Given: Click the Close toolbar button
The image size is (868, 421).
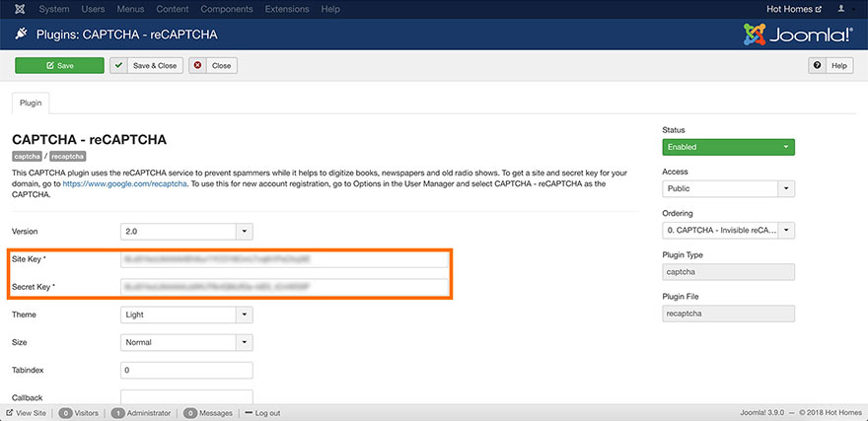Looking at the screenshot, I should 213,65.
